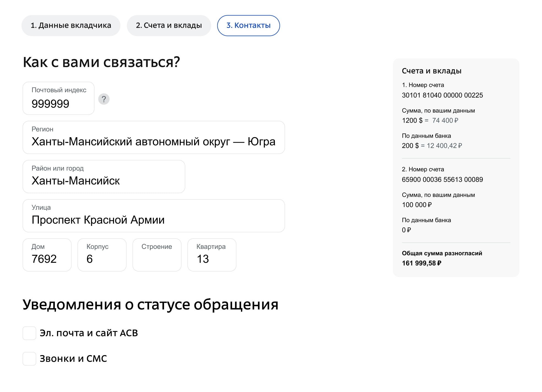Image resolution: width=542 pixels, height=392 pixels.
Task: Focus the "Квартира" field with 13
Action: [x=212, y=255]
